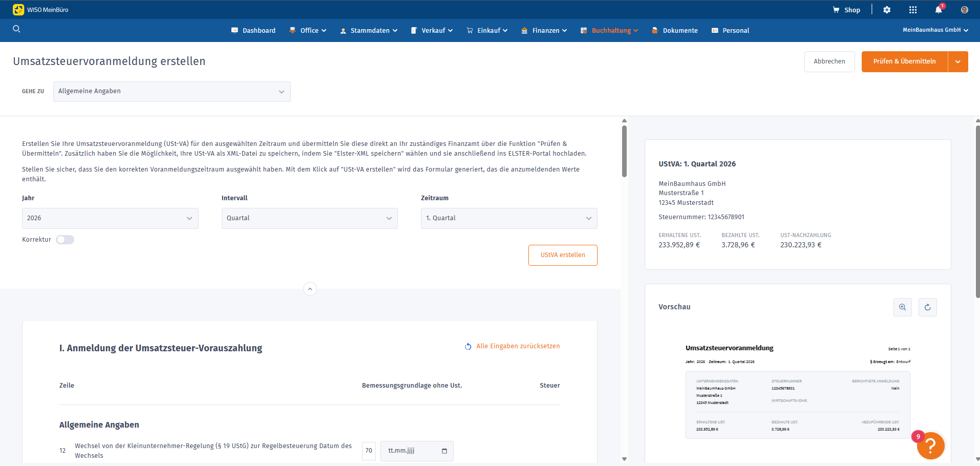The image size is (980, 466).
Task: Show notifications via bell icon
Action: point(938,10)
